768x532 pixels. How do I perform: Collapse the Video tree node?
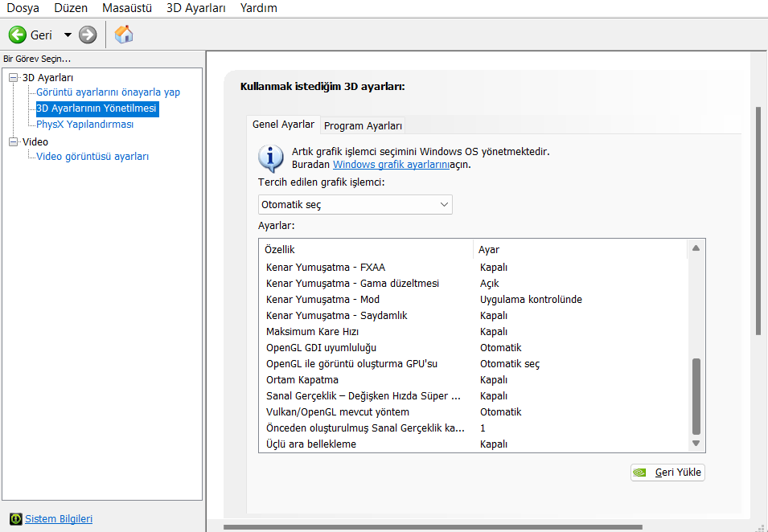pyautogui.click(x=13, y=141)
